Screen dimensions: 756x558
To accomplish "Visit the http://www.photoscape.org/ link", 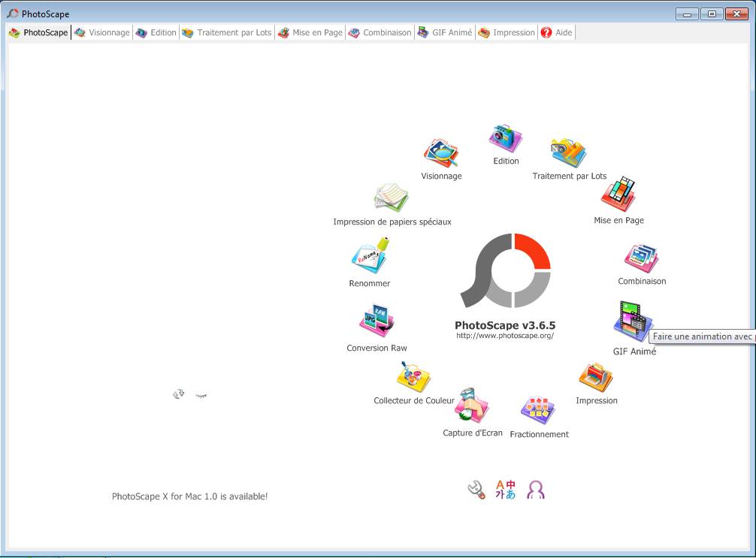I will coord(505,336).
